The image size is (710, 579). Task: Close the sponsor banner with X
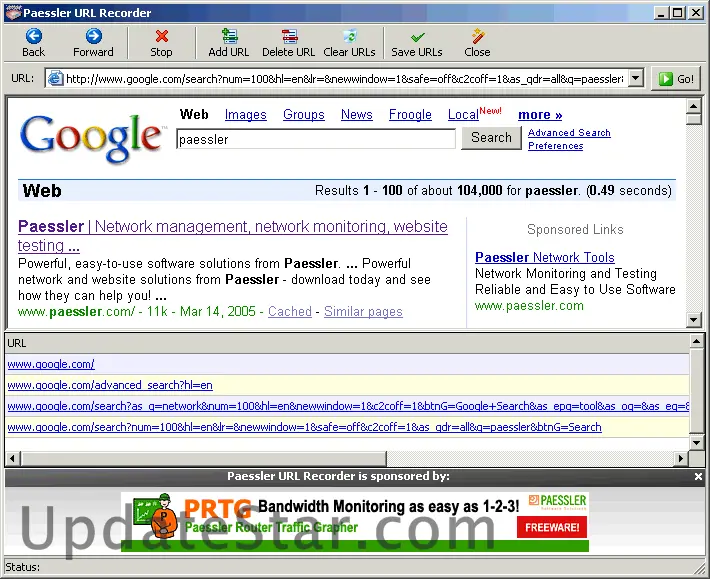[x=698, y=476]
